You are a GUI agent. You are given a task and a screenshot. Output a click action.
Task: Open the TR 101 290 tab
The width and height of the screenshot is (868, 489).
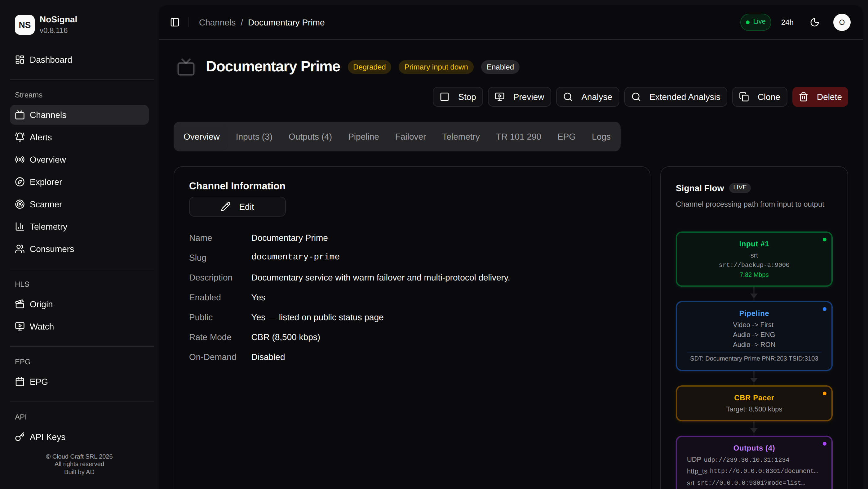click(x=518, y=137)
